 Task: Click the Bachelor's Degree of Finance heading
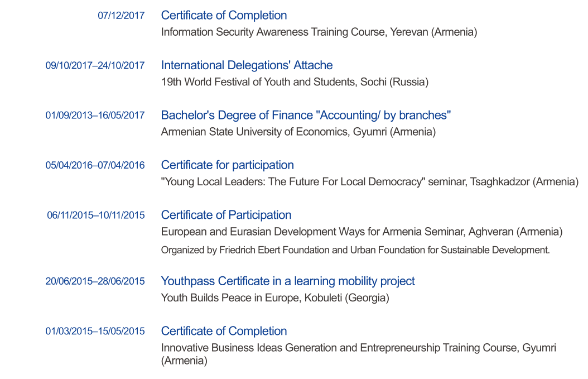pos(306,116)
